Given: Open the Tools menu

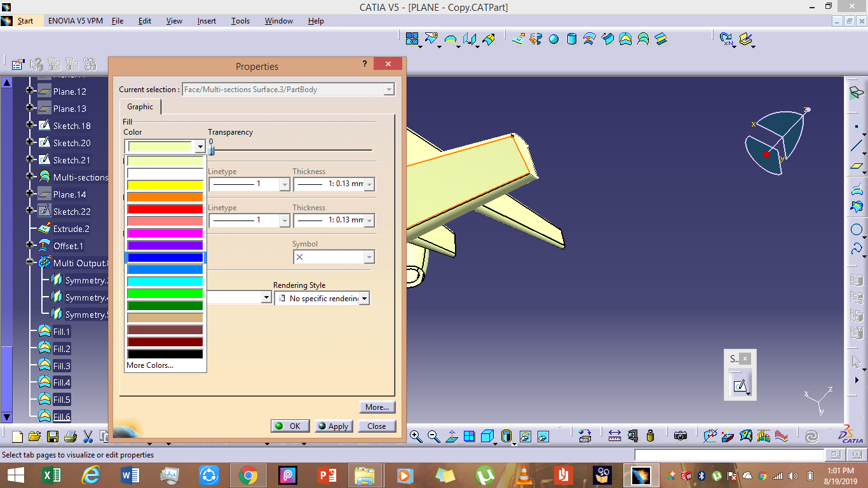Looking at the screenshot, I should [240, 21].
